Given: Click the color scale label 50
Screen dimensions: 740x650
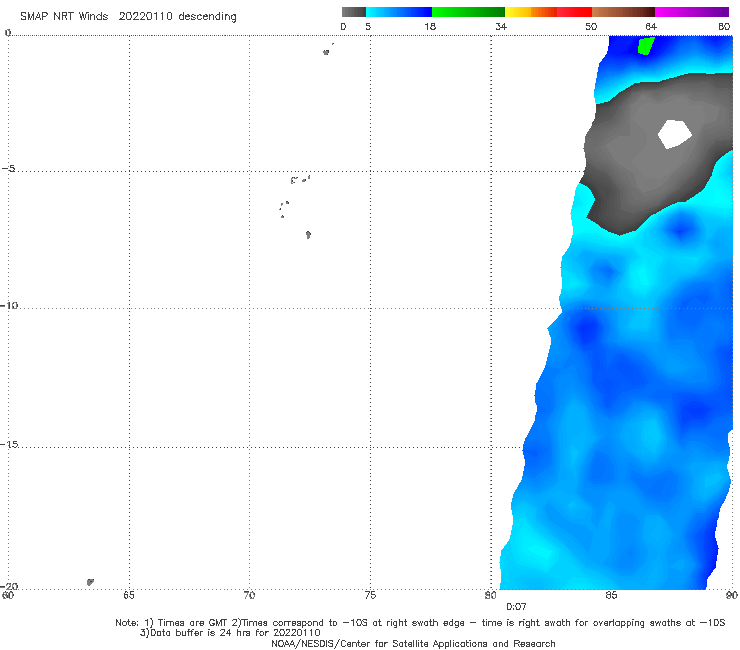Looking at the screenshot, I should pos(591,26).
